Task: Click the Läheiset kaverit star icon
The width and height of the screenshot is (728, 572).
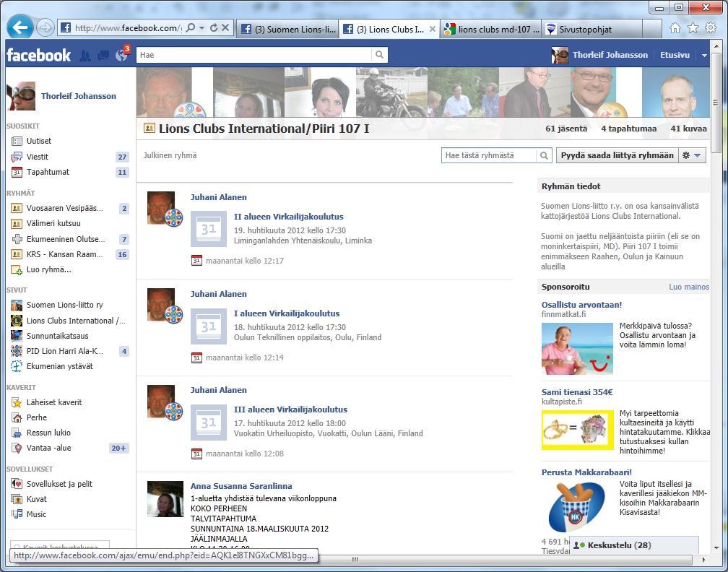Action: click(x=17, y=402)
